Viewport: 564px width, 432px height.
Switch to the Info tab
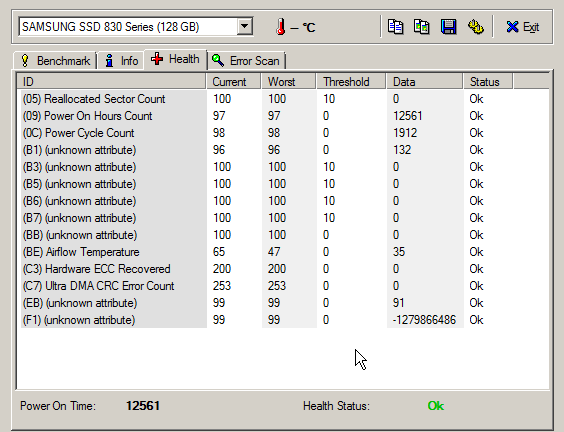[x=121, y=61]
